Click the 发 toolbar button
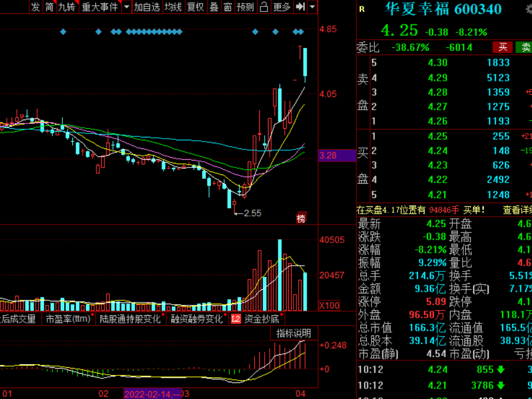 tap(36, 7)
